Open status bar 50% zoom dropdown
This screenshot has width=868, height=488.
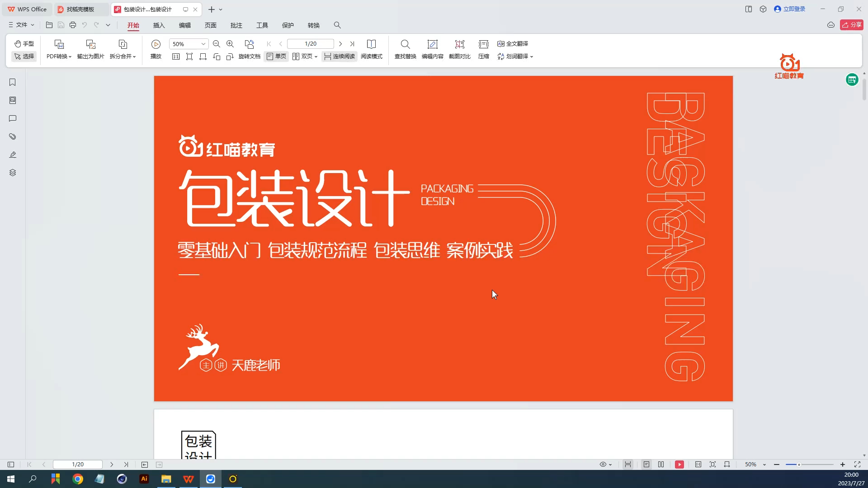[x=764, y=465]
